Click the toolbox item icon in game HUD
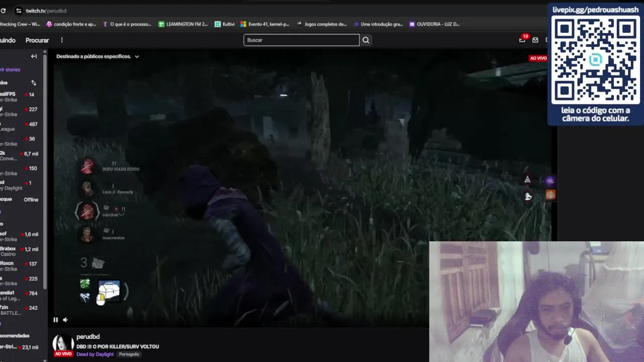 pyautogui.click(x=109, y=291)
